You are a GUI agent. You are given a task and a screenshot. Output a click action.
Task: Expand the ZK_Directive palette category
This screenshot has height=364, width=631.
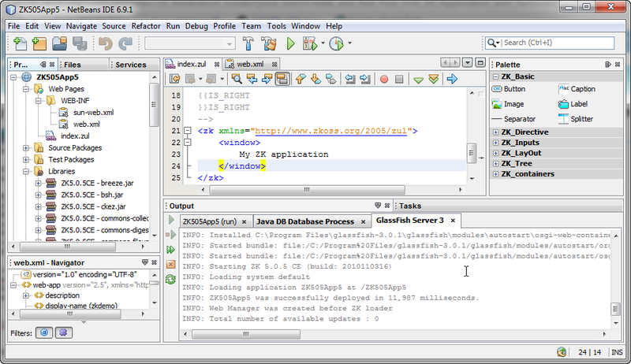click(496, 132)
